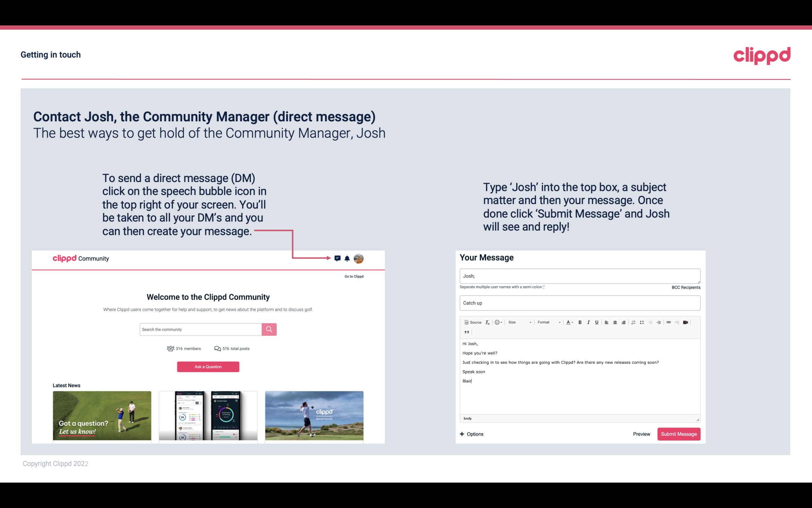The width and height of the screenshot is (812, 508).
Task: Click the speech bubble DM icon
Action: point(338,258)
